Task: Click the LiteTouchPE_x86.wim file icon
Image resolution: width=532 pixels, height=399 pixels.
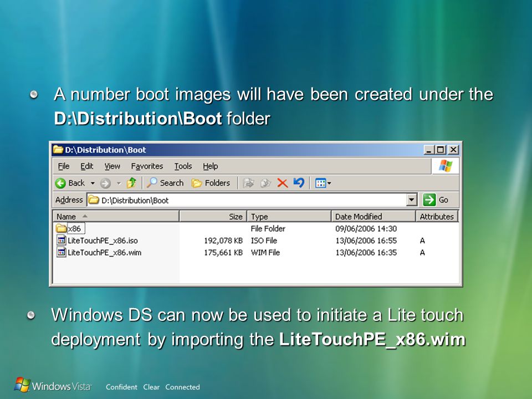Action: pyautogui.click(x=62, y=252)
